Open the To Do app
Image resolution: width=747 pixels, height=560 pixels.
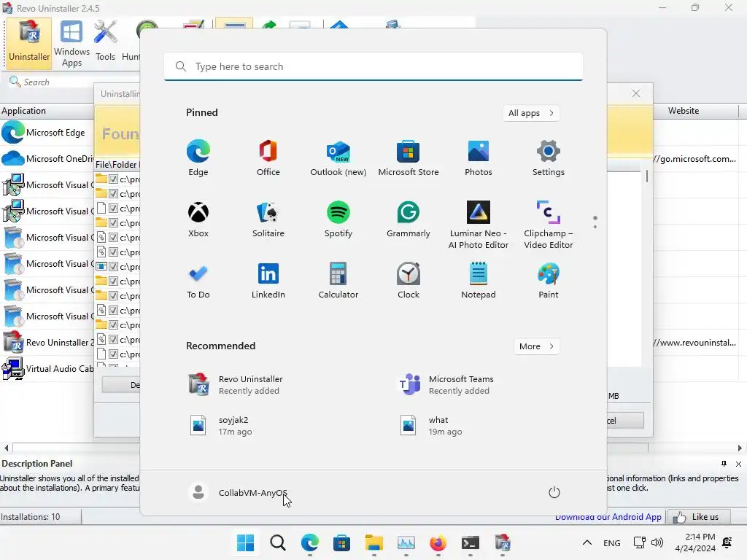pyautogui.click(x=198, y=281)
